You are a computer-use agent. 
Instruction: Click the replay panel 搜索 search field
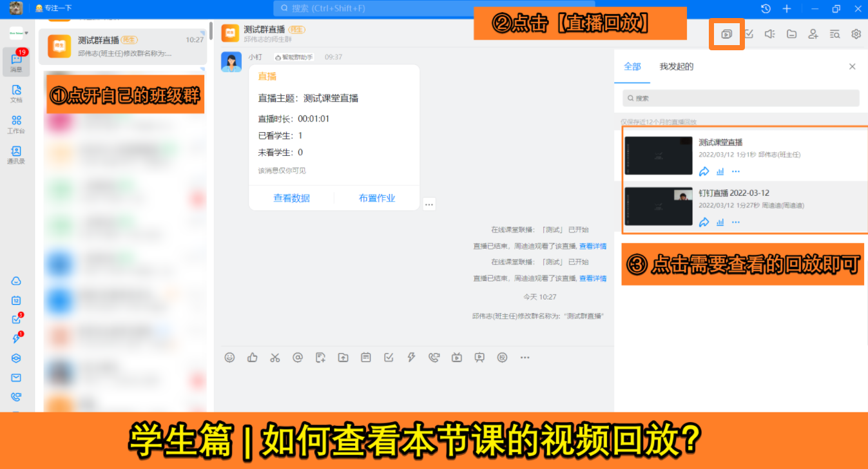pyautogui.click(x=741, y=98)
